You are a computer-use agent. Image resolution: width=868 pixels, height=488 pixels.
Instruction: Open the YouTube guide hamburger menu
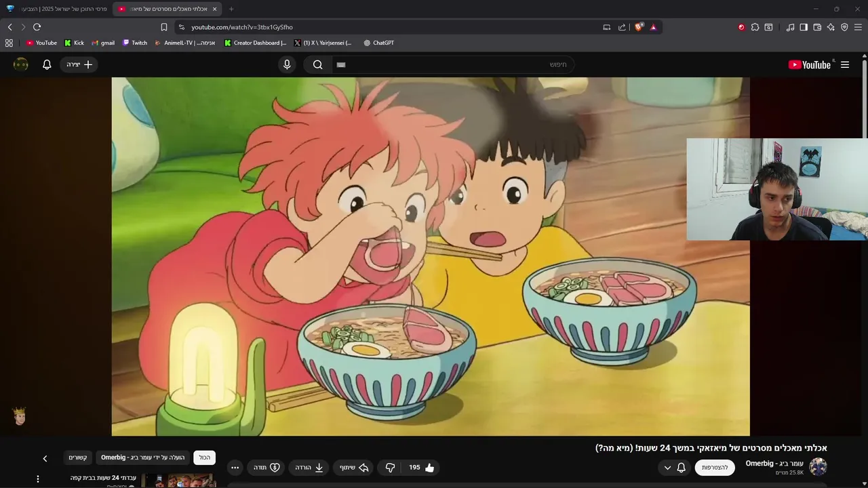click(845, 64)
